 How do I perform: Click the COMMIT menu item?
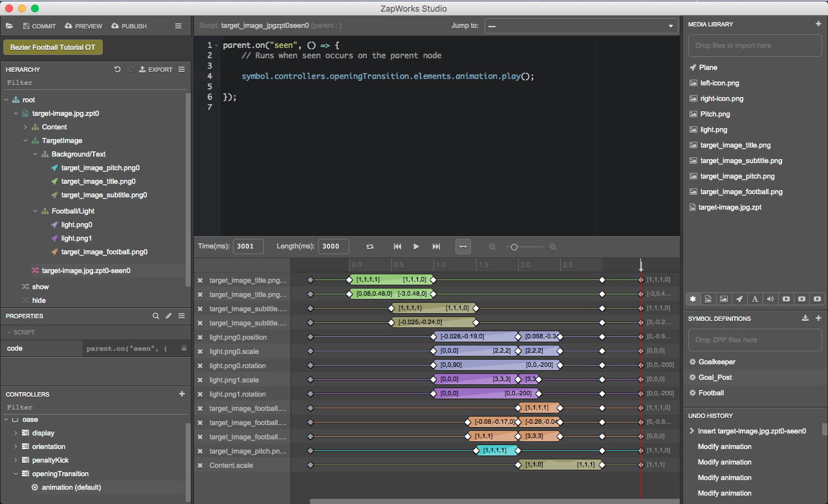[39, 26]
